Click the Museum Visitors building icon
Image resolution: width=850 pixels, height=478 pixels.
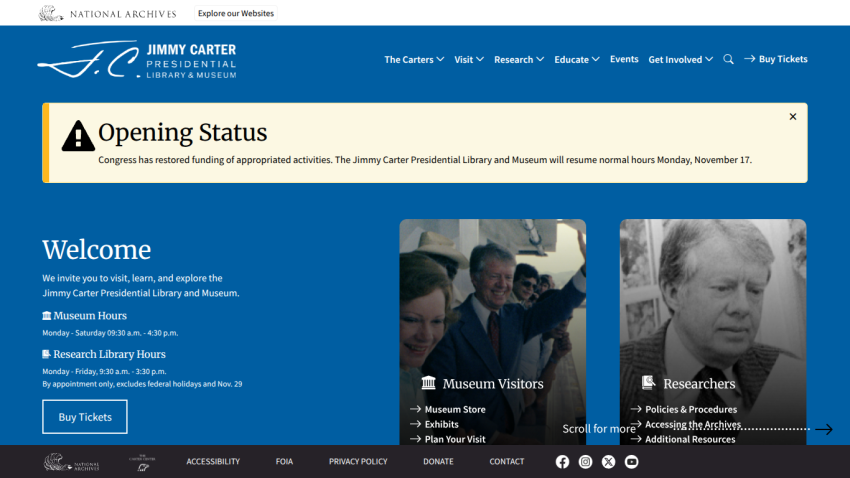coord(428,383)
